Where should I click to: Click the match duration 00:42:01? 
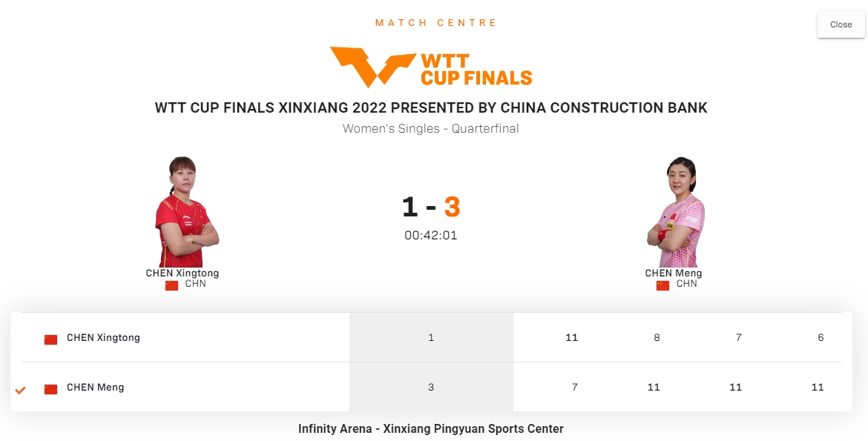point(430,236)
